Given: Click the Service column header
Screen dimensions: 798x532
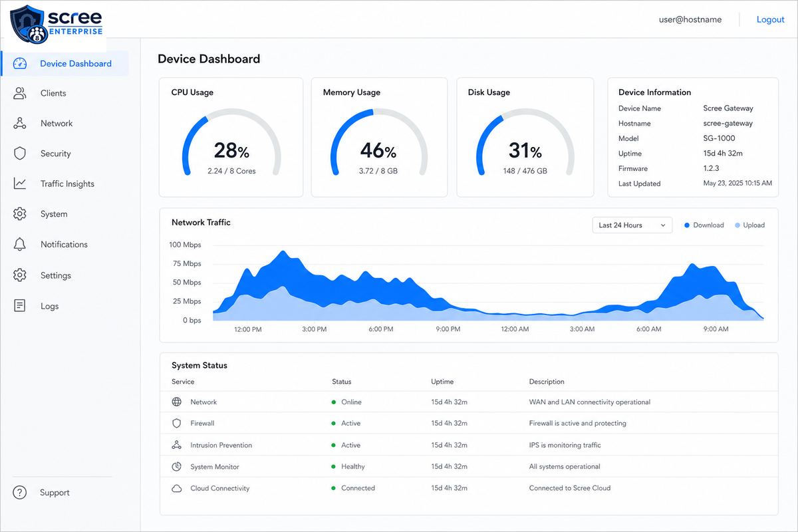Looking at the screenshot, I should [x=183, y=382].
